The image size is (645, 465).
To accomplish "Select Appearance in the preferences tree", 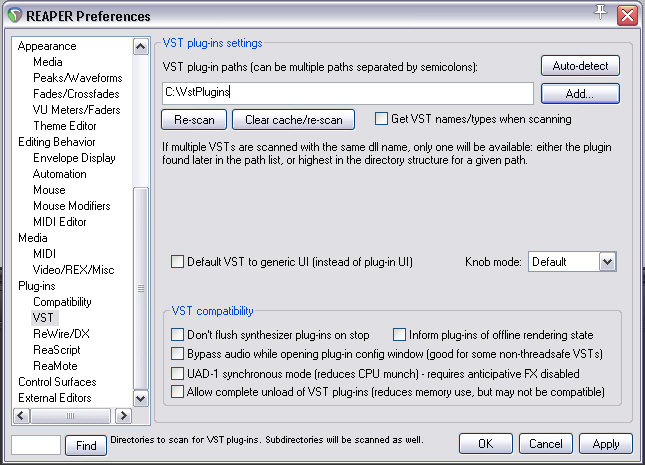I will coord(47,46).
